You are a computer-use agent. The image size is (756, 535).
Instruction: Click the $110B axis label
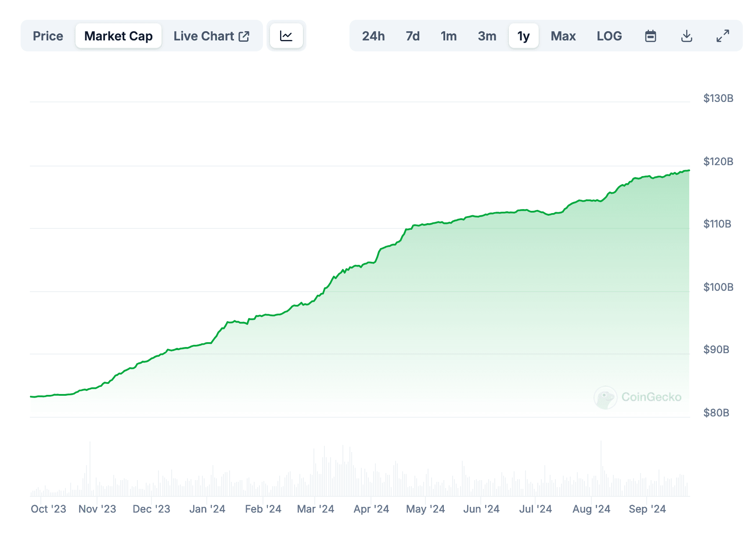click(717, 224)
